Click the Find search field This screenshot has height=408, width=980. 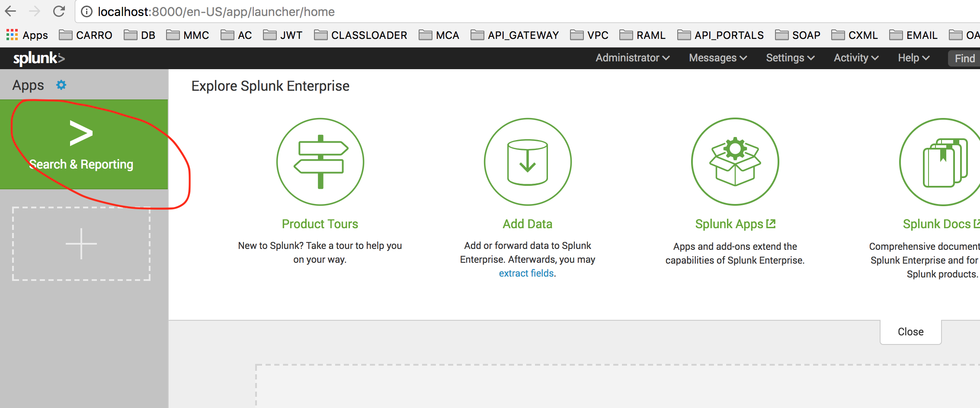tap(964, 58)
